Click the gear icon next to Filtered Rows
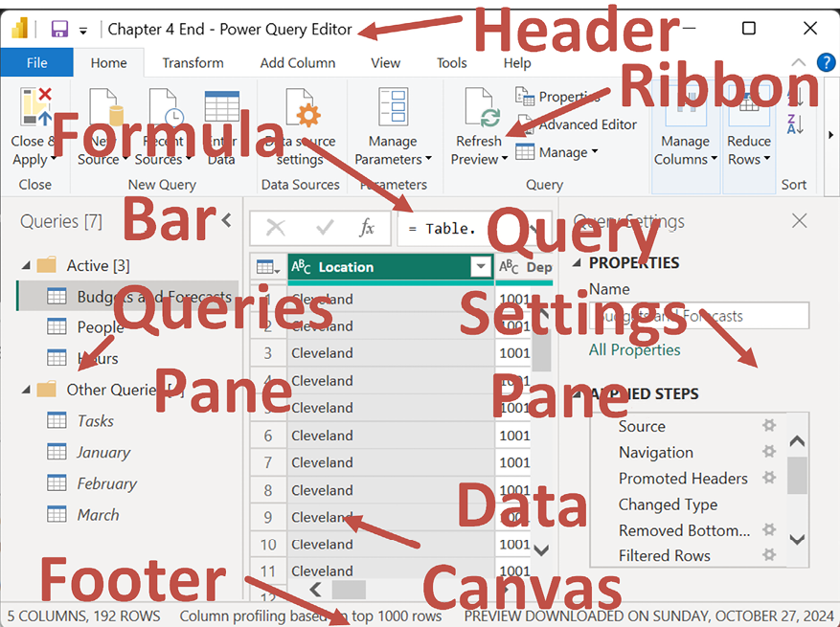The height and width of the screenshot is (627, 840). 769,554
